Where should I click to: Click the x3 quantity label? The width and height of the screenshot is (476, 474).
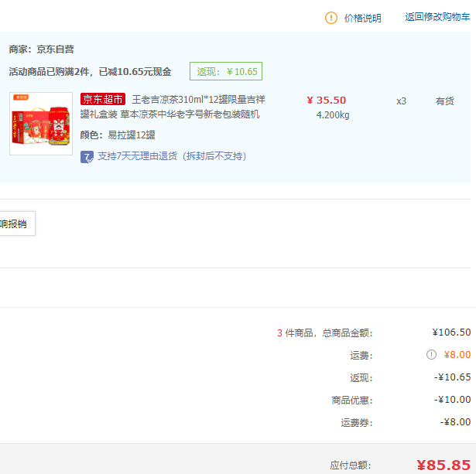click(x=401, y=101)
